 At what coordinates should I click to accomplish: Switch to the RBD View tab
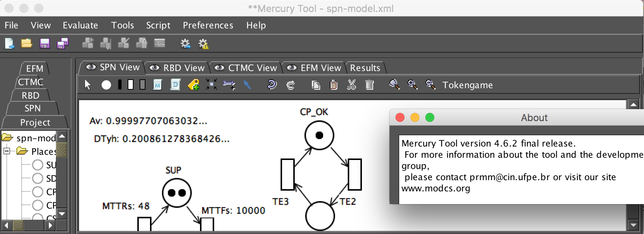click(177, 68)
